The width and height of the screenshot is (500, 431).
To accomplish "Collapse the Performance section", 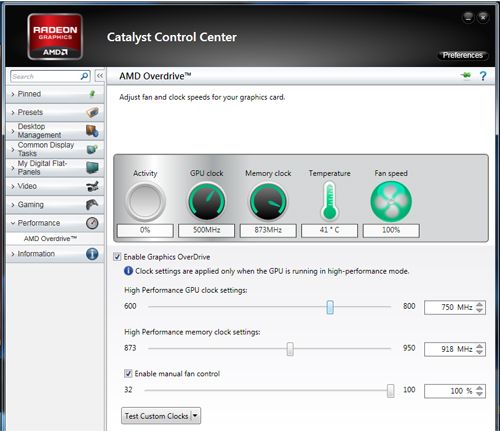I will tap(13, 223).
